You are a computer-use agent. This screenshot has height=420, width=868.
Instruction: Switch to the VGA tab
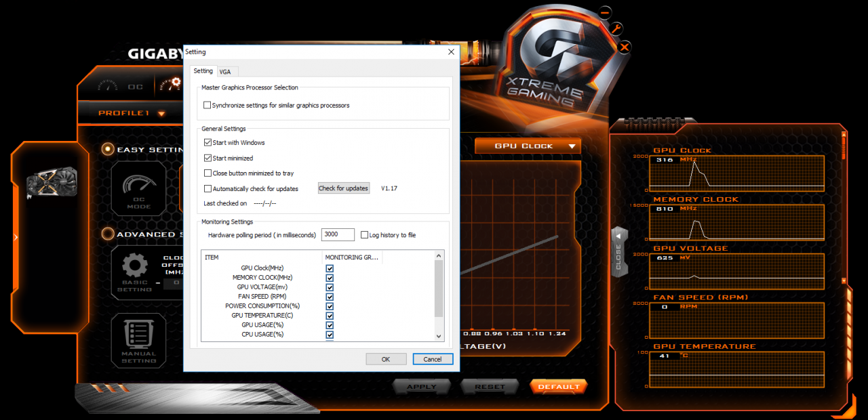(225, 71)
